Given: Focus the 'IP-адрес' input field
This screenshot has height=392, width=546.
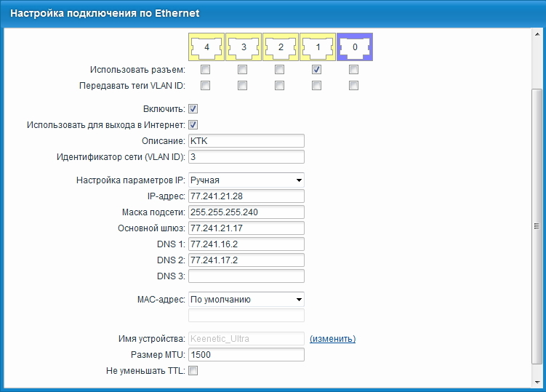Looking at the screenshot, I should tap(246, 196).
